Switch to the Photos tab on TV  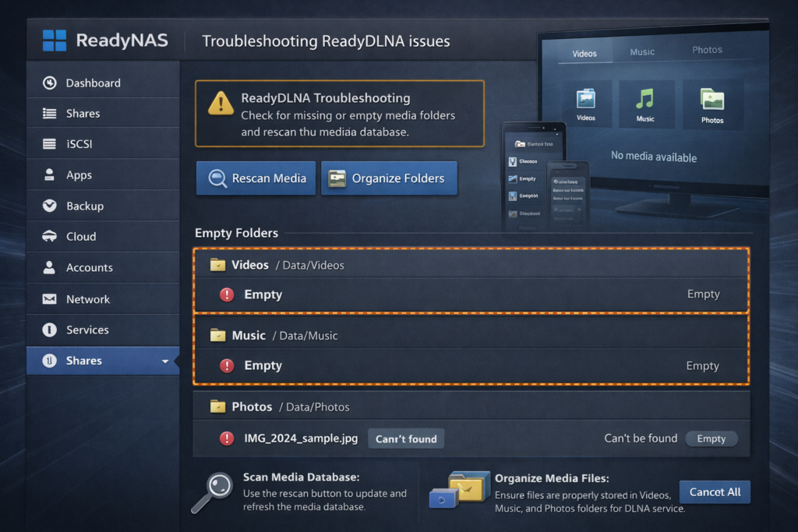pyautogui.click(x=707, y=50)
